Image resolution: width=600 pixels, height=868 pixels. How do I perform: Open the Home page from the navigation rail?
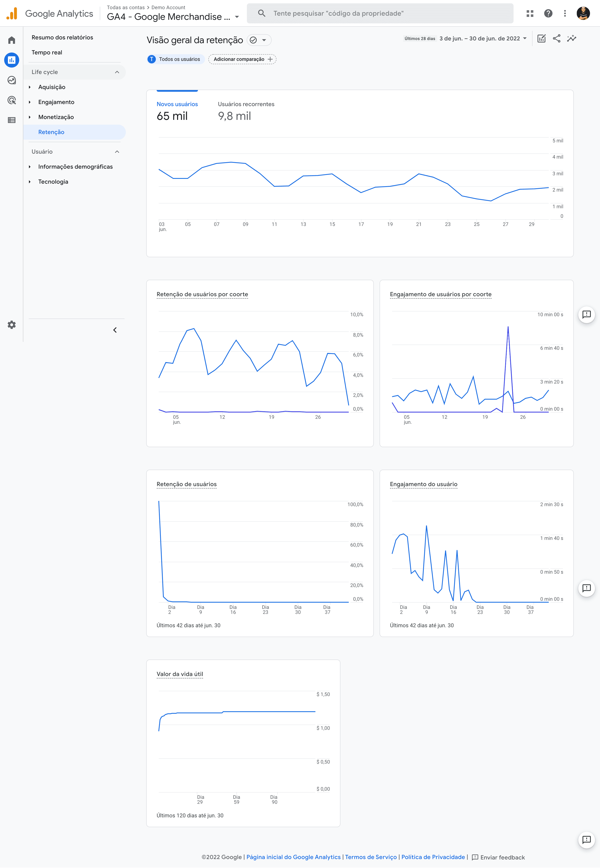pyautogui.click(x=11, y=39)
